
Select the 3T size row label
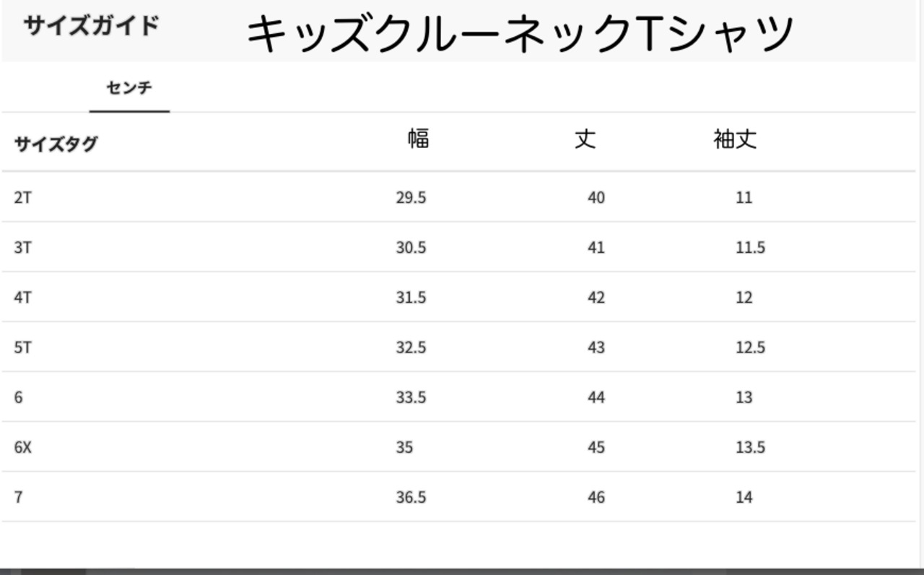pos(22,248)
